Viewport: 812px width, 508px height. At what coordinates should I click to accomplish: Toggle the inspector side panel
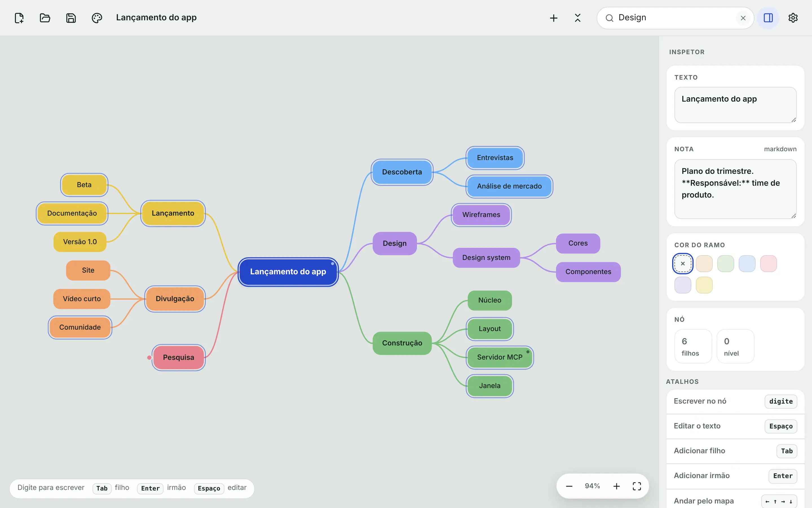(768, 18)
